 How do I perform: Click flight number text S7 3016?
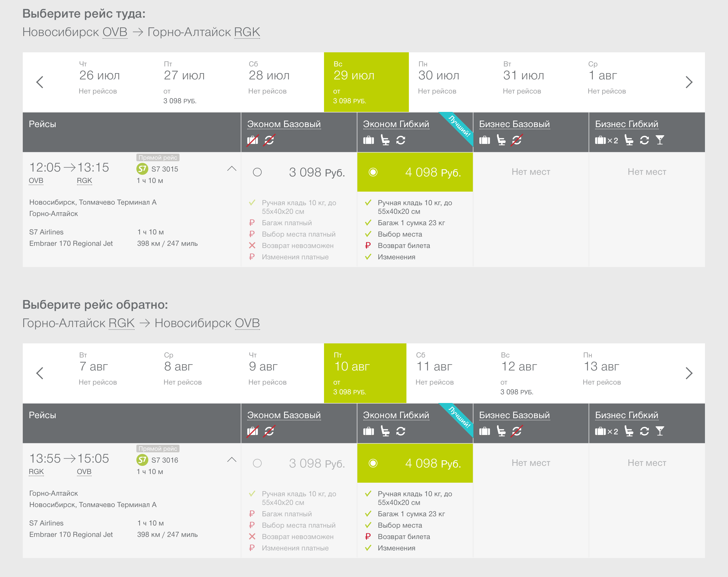point(165,460)
